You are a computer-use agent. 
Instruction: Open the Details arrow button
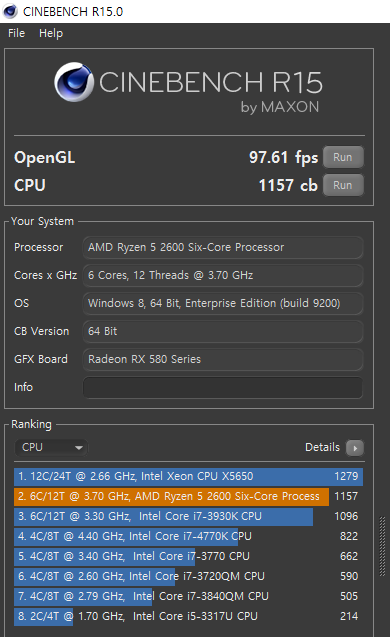(355, 448)
